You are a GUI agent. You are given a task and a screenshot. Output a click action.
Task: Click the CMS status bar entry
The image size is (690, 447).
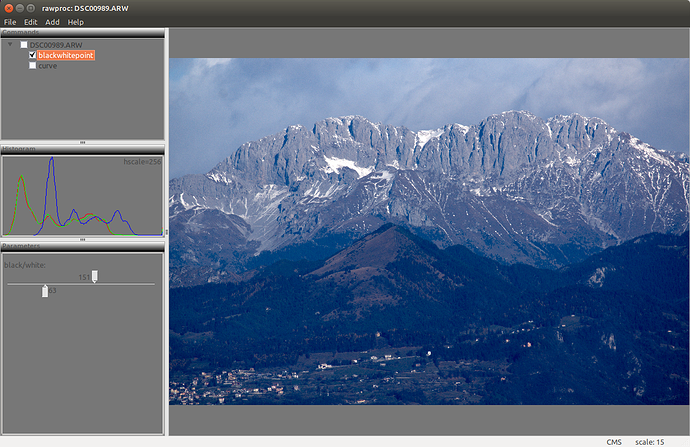point(614,442)
